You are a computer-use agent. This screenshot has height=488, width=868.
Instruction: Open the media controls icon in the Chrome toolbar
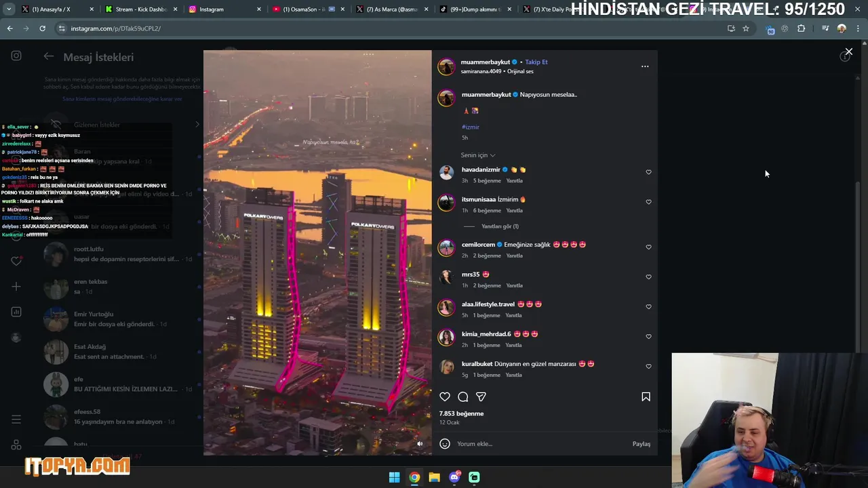(825, 28)
